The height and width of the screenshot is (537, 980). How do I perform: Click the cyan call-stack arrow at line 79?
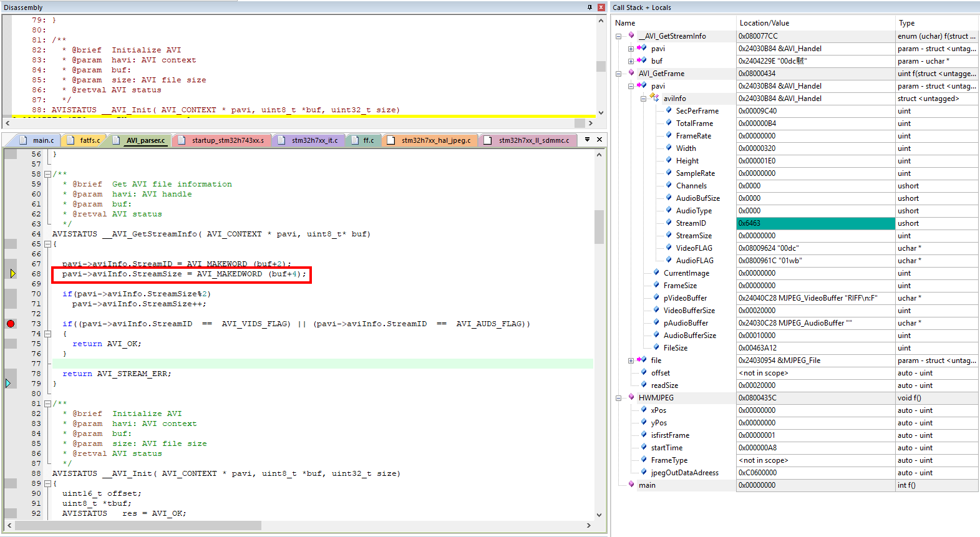[8, 384]
